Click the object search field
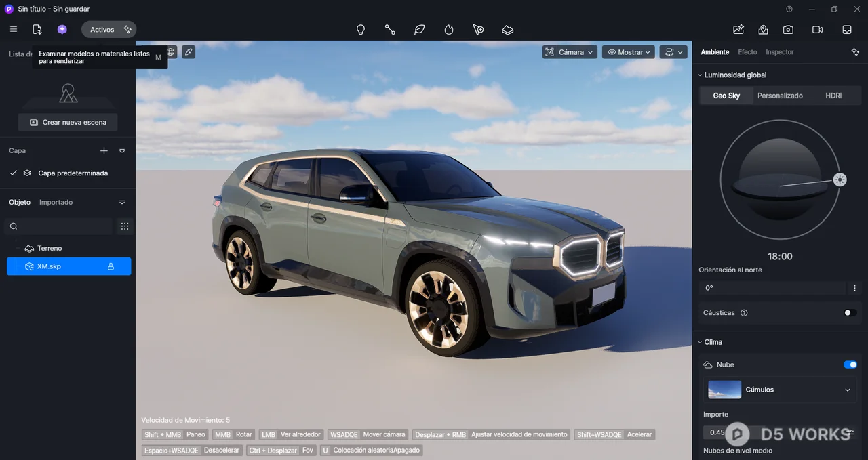The height and width of the screenshot is (460, 868). (x=58, y=226)
